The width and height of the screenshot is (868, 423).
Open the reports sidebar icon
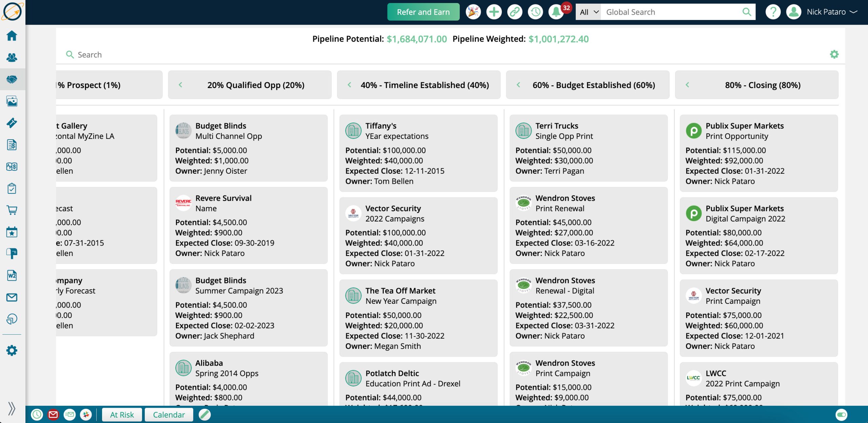tap(12, 320)
